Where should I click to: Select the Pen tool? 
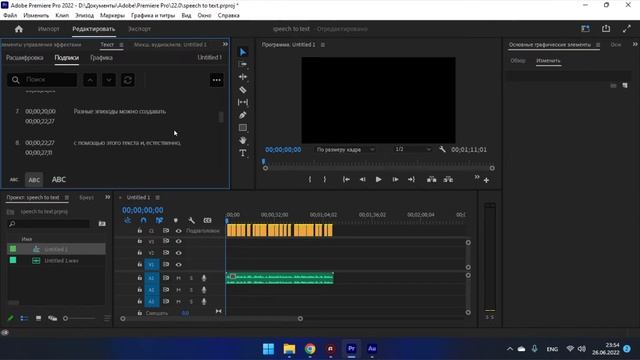(243, 115)
